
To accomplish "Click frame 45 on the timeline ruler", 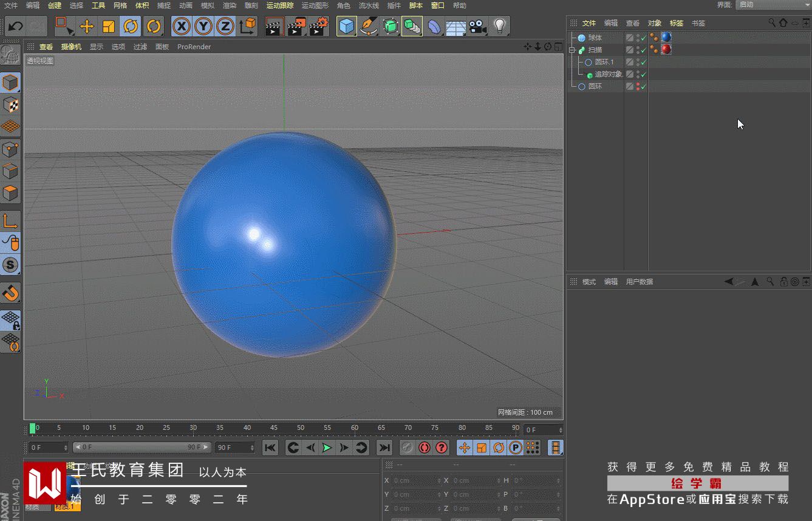I will coord(274,428).
